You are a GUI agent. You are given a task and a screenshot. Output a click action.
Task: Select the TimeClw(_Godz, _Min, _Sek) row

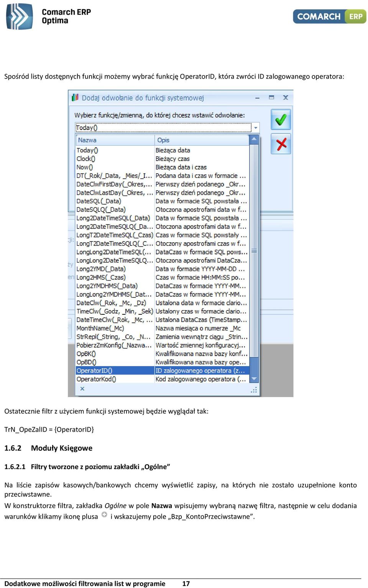coord(163,311)
